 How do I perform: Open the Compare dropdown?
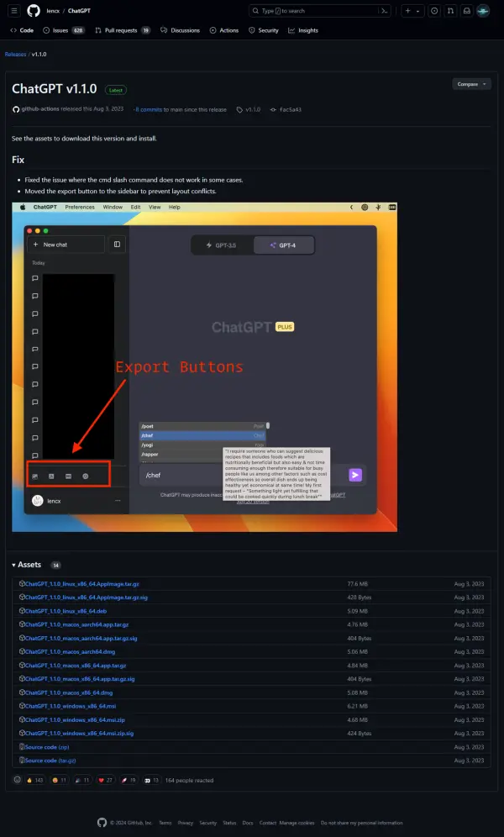click(x=471, y=84)
